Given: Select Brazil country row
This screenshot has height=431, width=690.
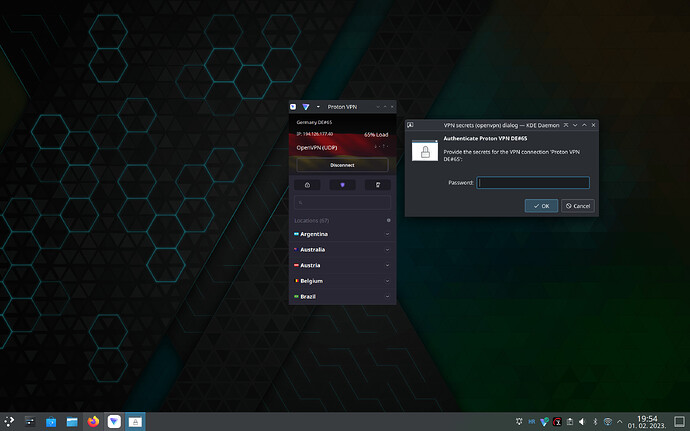Looking at the screenshot, I should (342, 297).
